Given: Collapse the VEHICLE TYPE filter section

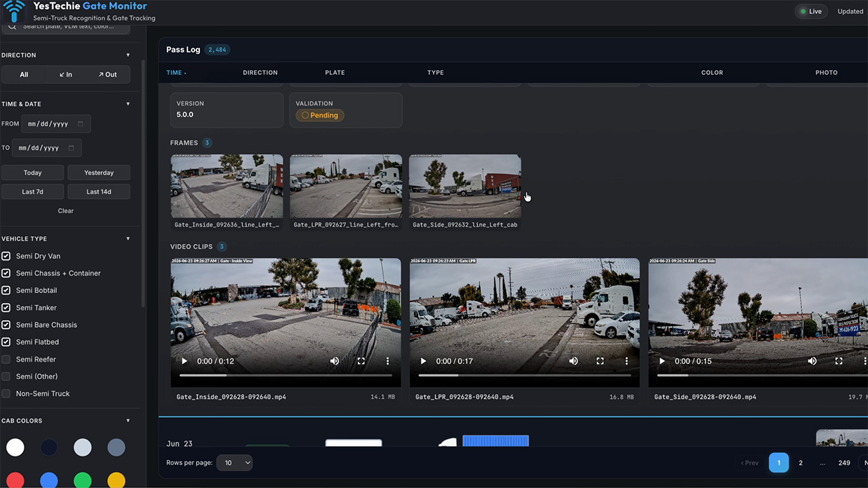Looking at the screenshot, I should [128, 239].
